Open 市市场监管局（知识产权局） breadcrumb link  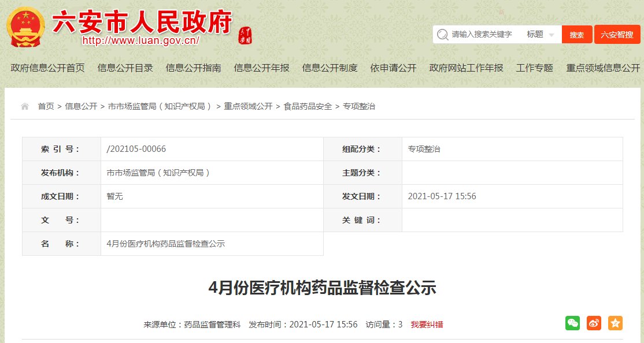(x=161, y=106)
